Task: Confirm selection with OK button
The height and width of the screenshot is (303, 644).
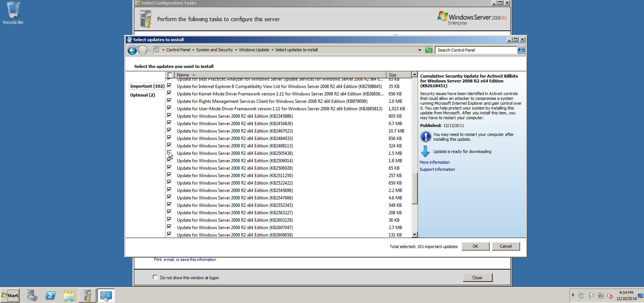Action: click(x=475, y=246)
